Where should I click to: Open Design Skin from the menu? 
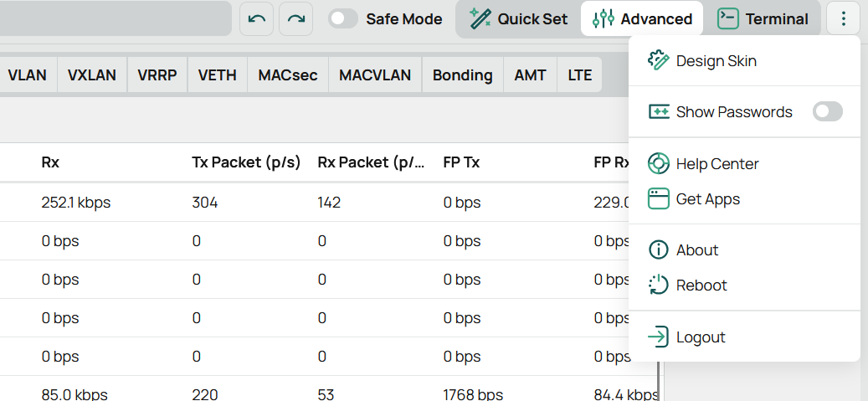(745, 60)
